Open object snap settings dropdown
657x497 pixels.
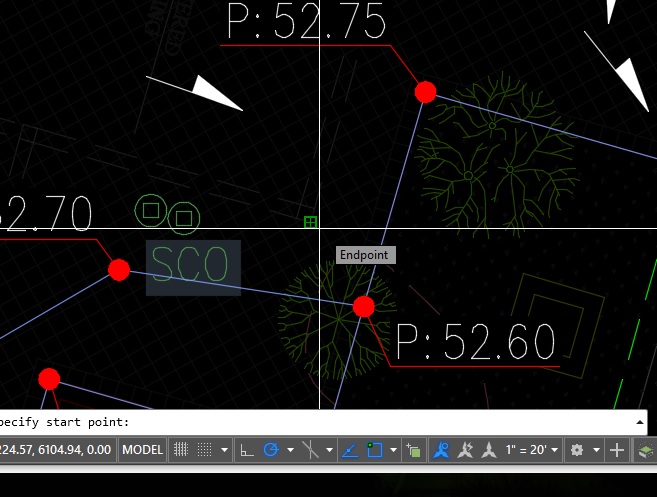pyautogui.click(x=393, y=450)
